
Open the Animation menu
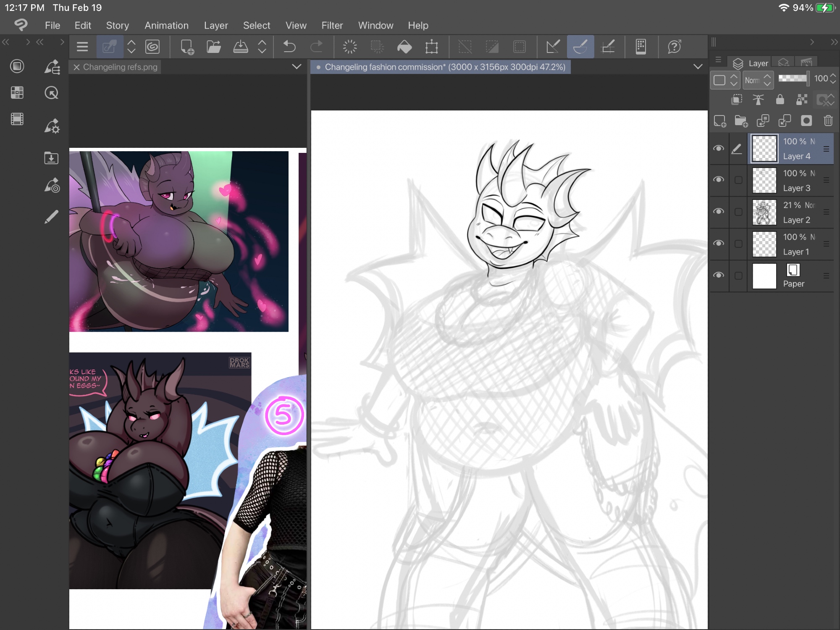[x=166, y=25]
